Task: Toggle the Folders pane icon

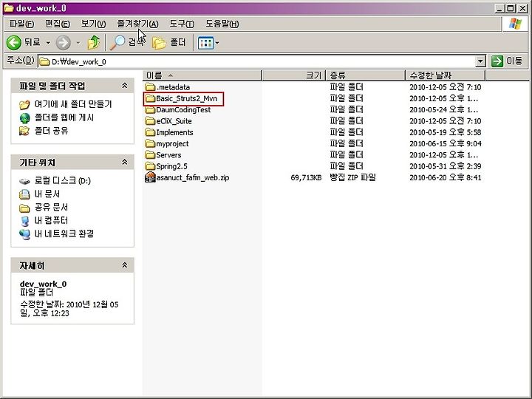Action: 159,43
